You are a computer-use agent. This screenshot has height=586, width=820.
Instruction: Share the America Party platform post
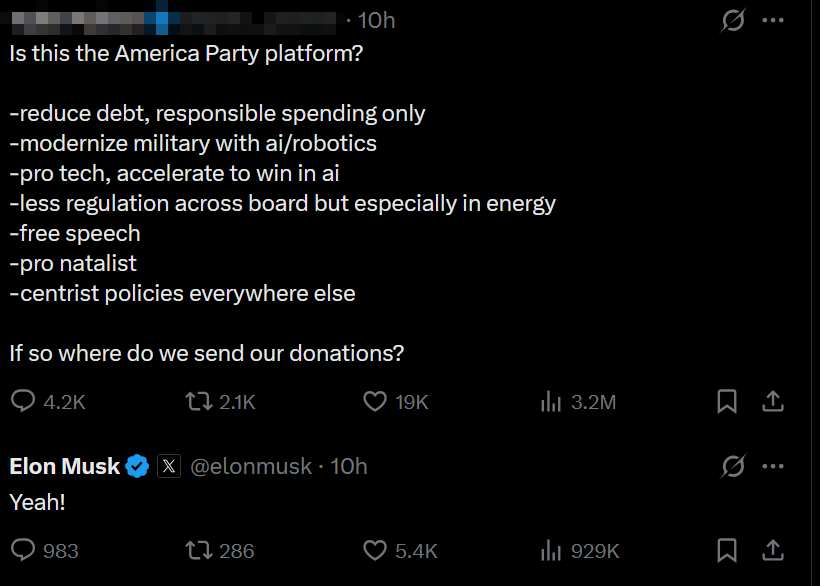coord(772,402)
